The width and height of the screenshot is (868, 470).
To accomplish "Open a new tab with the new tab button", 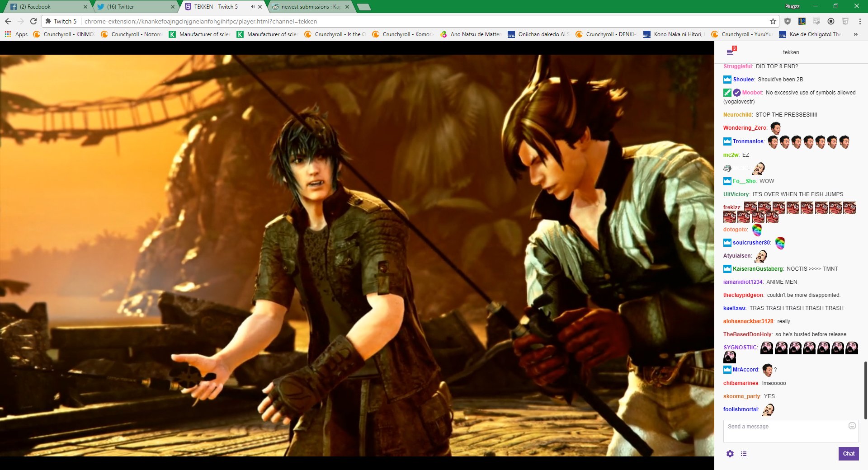I will (x=363, y=7).
